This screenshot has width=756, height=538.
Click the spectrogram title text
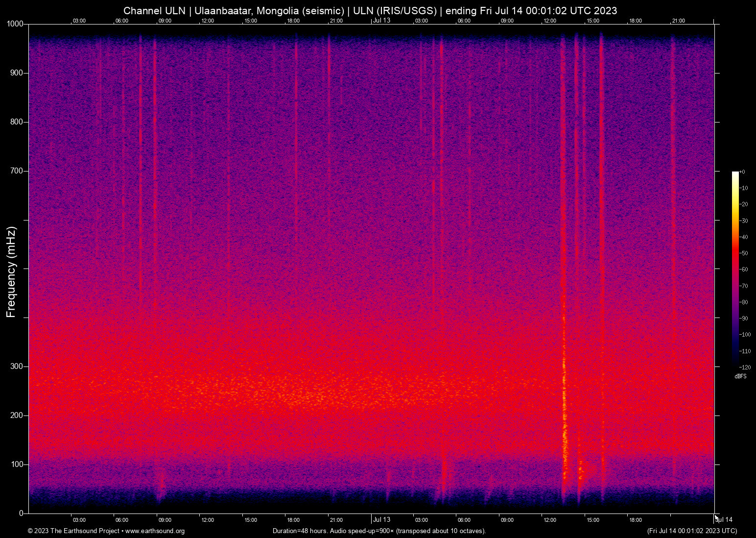371,10
